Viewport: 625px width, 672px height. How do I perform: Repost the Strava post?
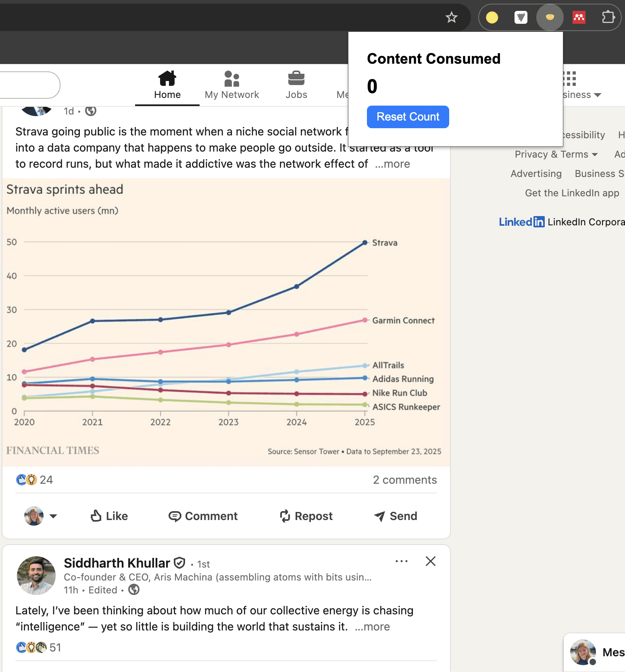coord(306,516)
